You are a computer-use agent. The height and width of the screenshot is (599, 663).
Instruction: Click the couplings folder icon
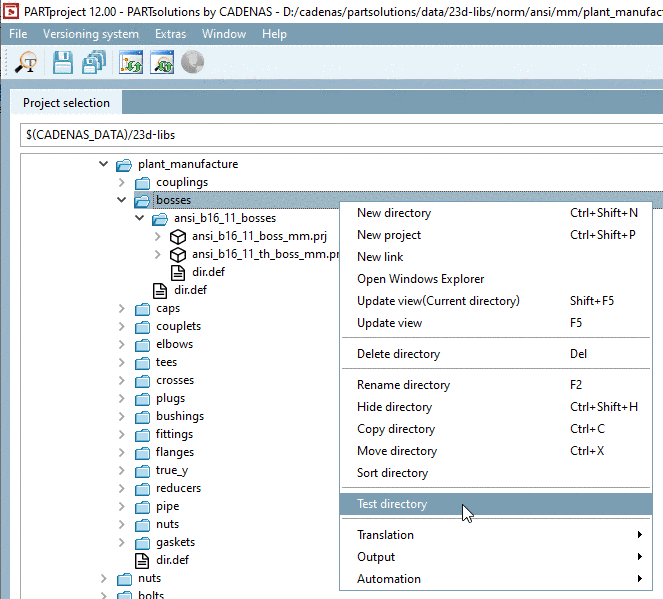tap(142, 182)
